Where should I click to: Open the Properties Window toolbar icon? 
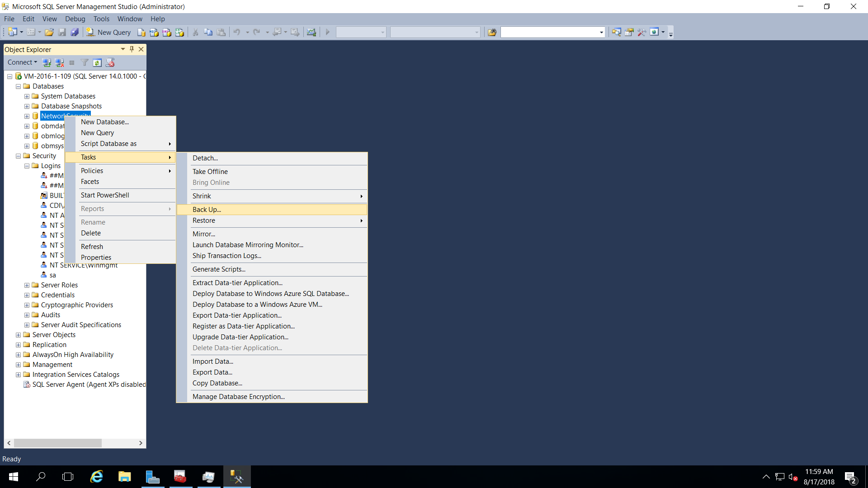coord(629,32)
